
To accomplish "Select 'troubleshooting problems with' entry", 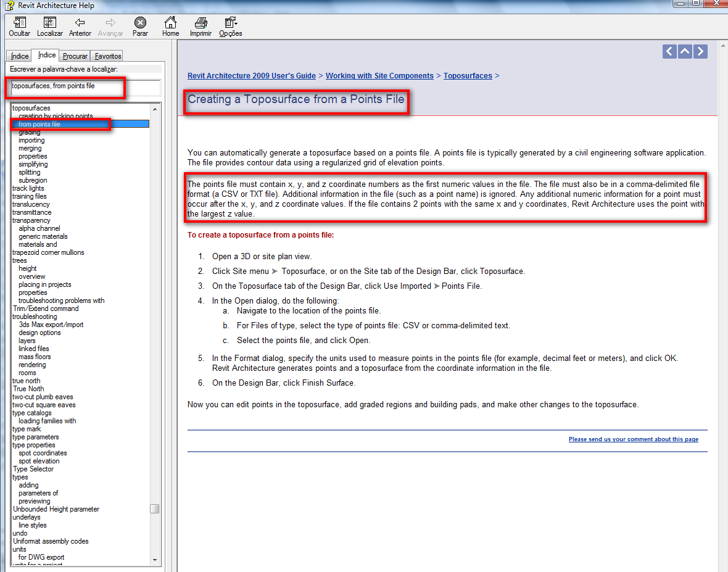I will tap(61, 301).
